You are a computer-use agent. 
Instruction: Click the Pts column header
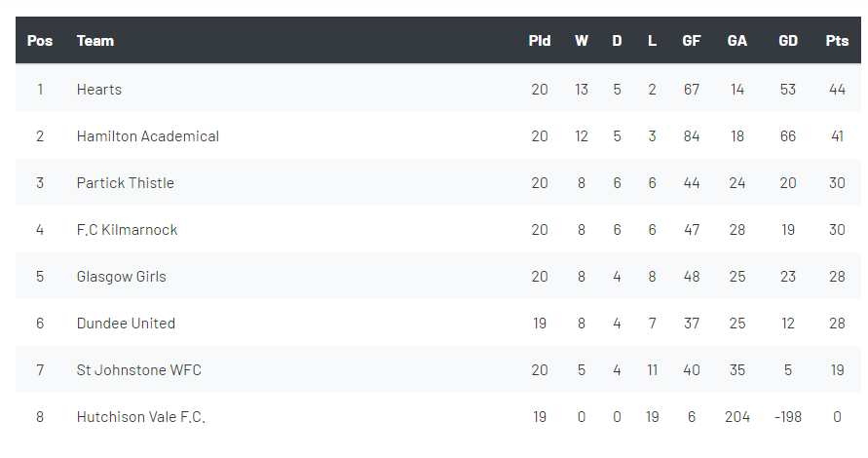(x=837, y=41)
